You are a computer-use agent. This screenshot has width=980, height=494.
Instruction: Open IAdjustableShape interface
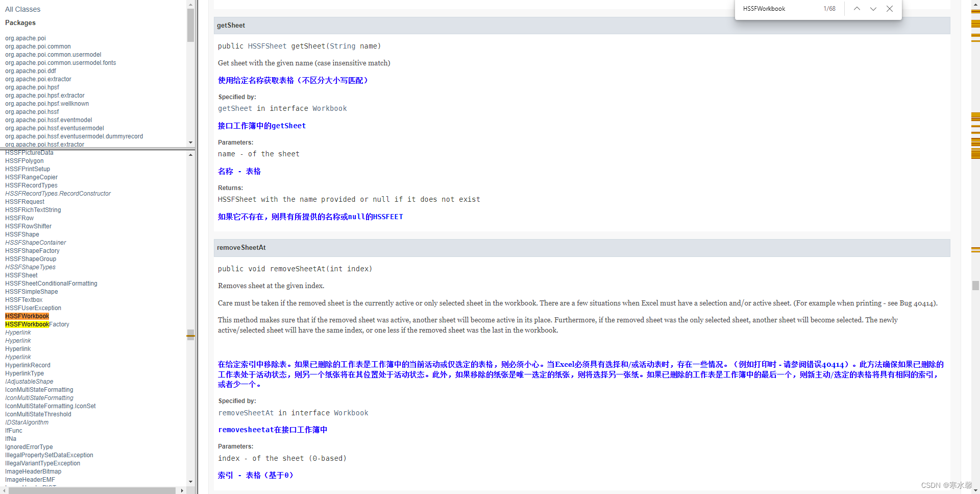pos(29,382)
